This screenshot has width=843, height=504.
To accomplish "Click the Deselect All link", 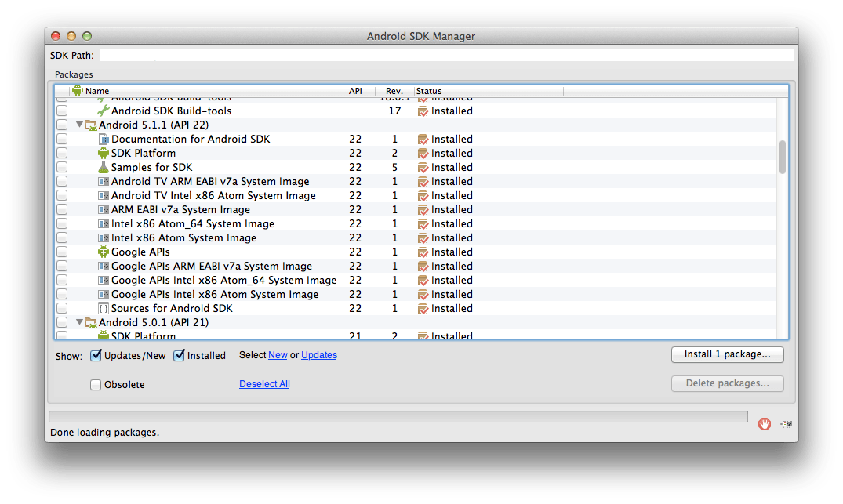I will coord(264,384).
